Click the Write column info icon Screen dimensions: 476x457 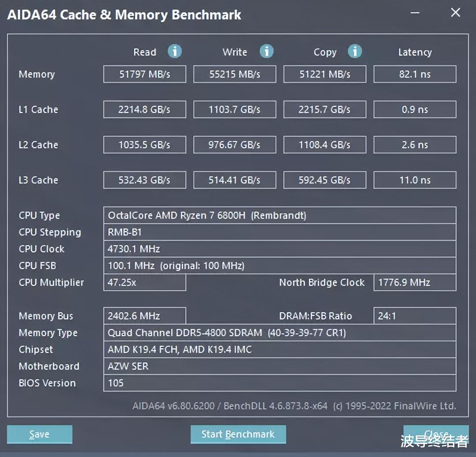267,52
